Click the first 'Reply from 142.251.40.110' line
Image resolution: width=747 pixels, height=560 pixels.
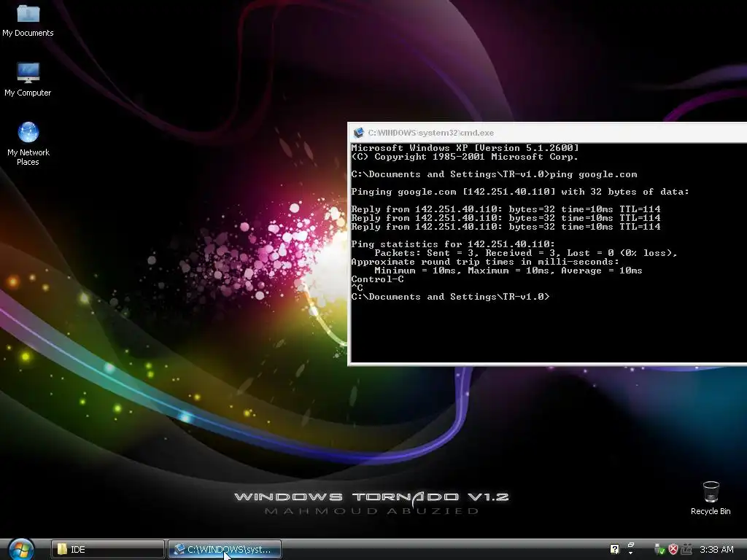506,209
